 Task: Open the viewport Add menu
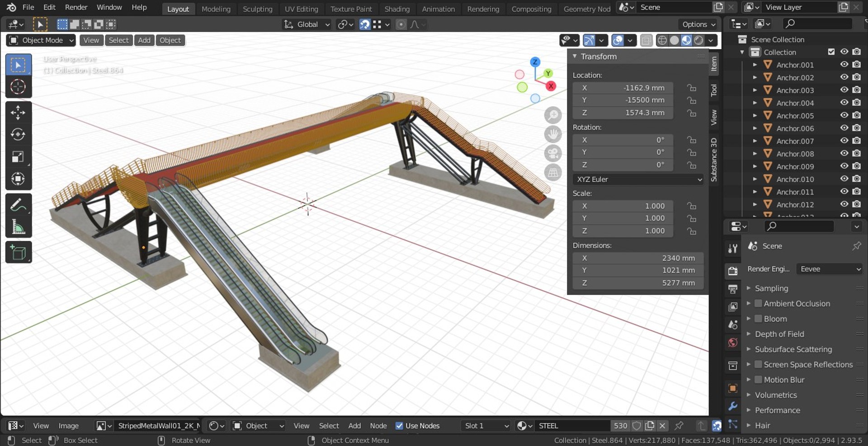tap(144, 40)
